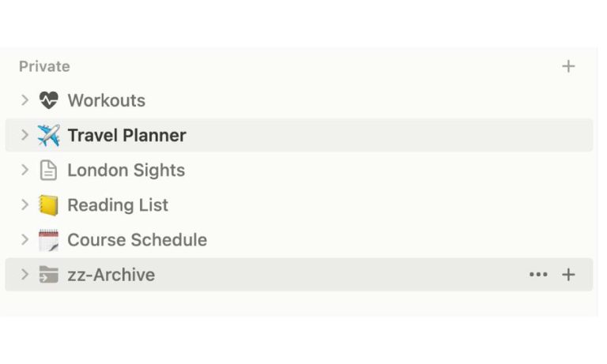Add a page inside zz-Archive
This screenshot has height=364, width=607.
tap(568, 275)
